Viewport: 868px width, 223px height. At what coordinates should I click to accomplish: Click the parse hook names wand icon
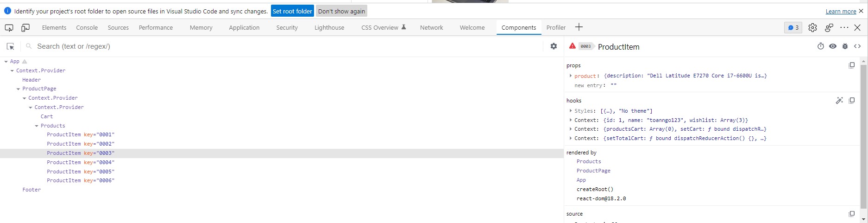click(x=839, y=101)
